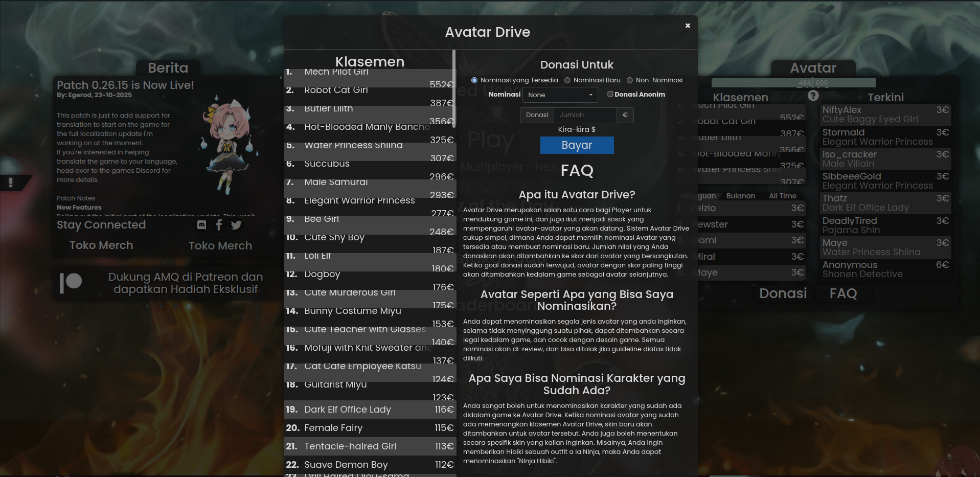Switch to the Mingguan leaderboard tab

698,196
